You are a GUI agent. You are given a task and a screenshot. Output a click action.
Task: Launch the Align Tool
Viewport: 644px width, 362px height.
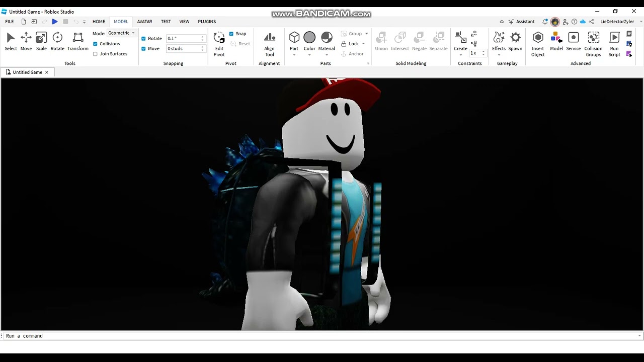270,44
